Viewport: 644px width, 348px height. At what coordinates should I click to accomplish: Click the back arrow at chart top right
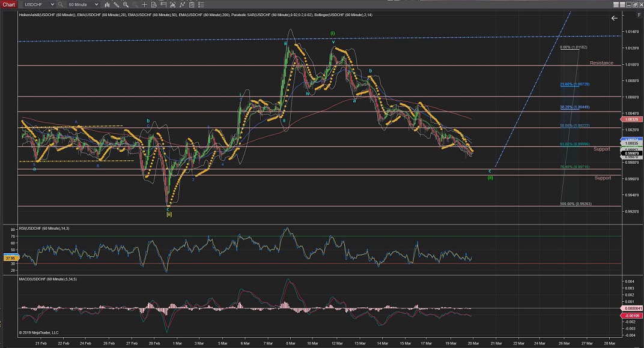[614, 18]
